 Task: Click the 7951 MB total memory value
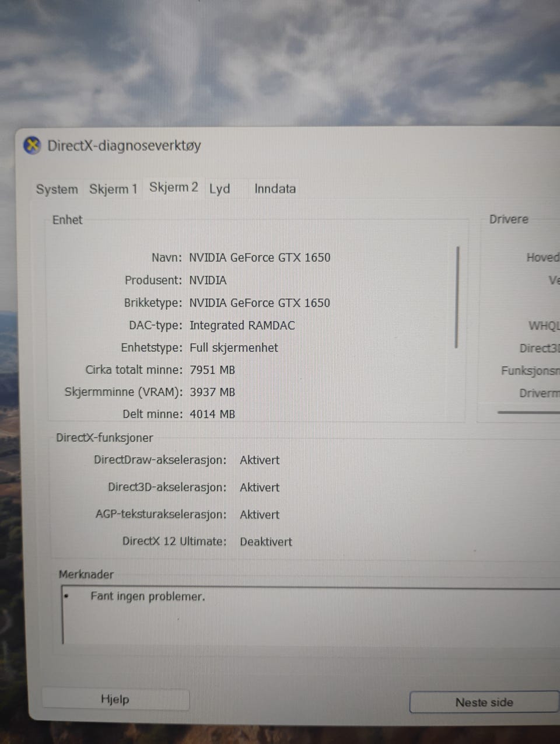coord(212,370)
